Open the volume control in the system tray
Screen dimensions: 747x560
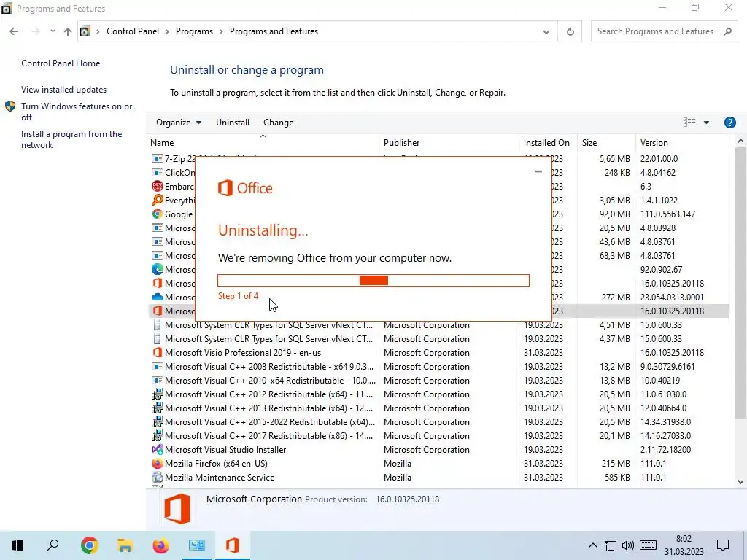pyautogui.click(x=628, y=545)
